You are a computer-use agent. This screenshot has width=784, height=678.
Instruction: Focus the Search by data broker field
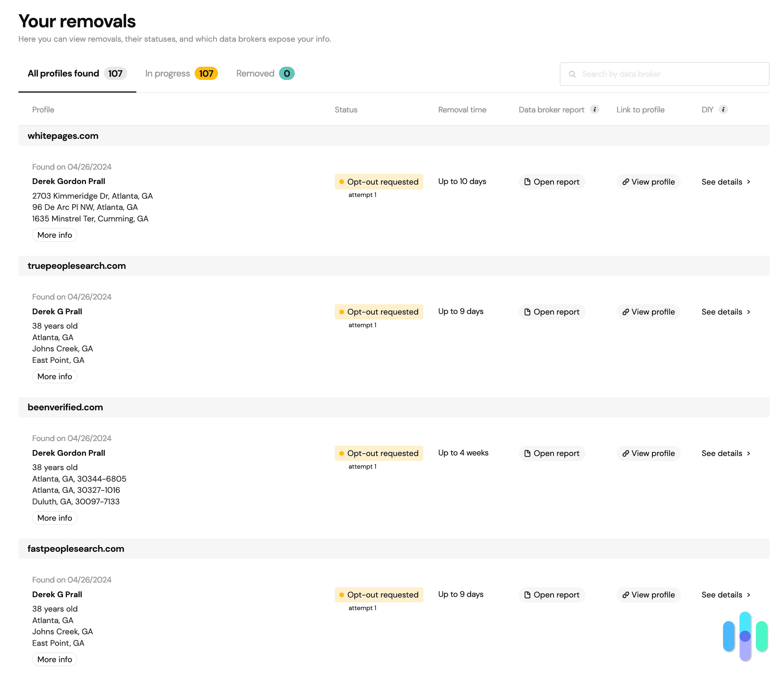[x=664, y=74]
